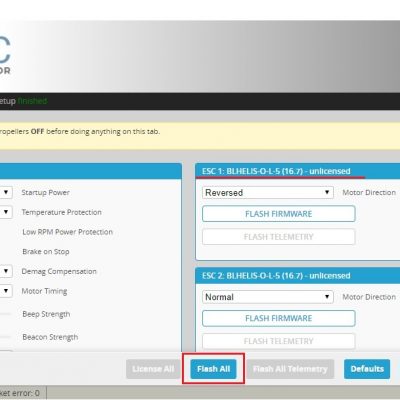Expand the Motor Timing dropdown
The width and height of the screenshot is (400, 400).
point(6,291)
